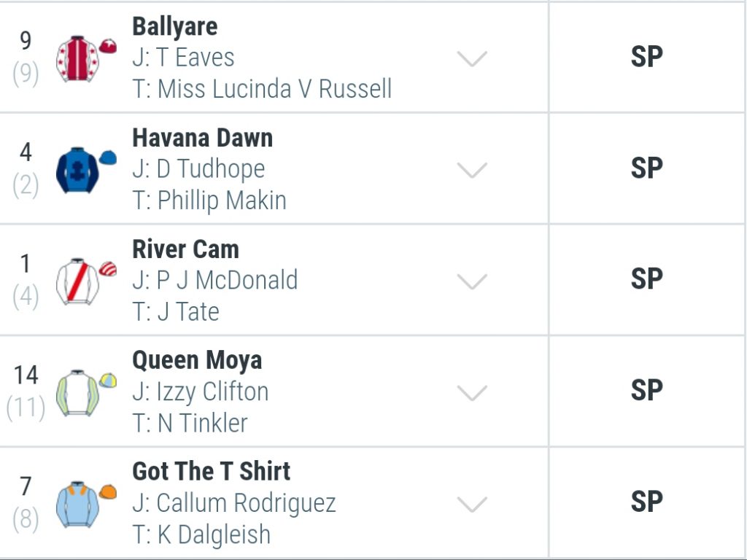Expand Got The T Shirt details chevron
This screenshot has height=560, width=747.
tap(472, 505)
